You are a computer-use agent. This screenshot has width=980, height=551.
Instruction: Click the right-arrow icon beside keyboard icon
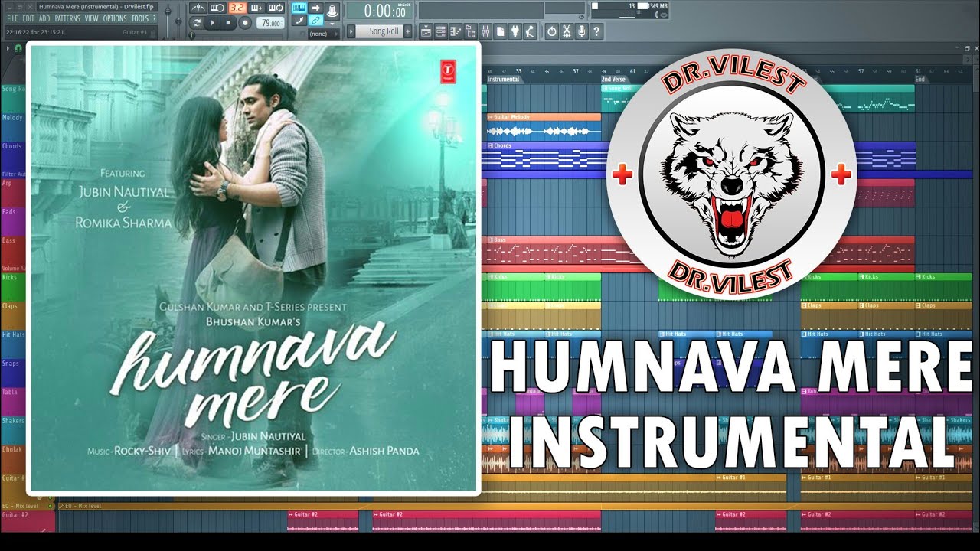315,8
